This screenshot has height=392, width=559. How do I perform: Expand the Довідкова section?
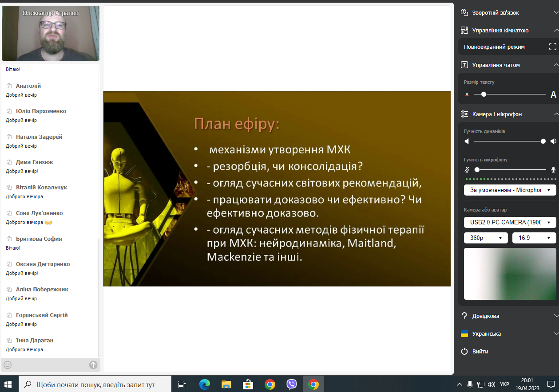tap(508, 316)
